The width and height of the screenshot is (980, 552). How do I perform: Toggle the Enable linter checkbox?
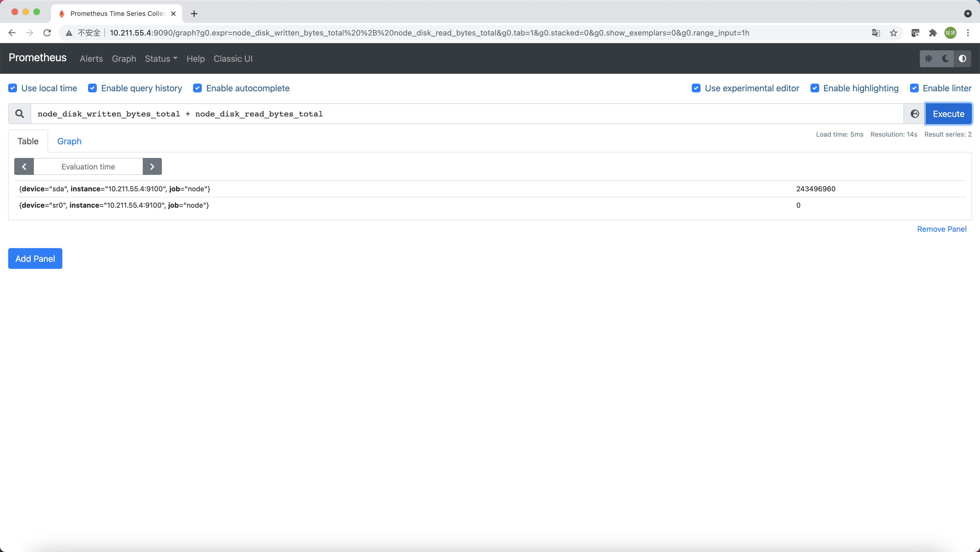pyautogui.click(x=914, y=88)
